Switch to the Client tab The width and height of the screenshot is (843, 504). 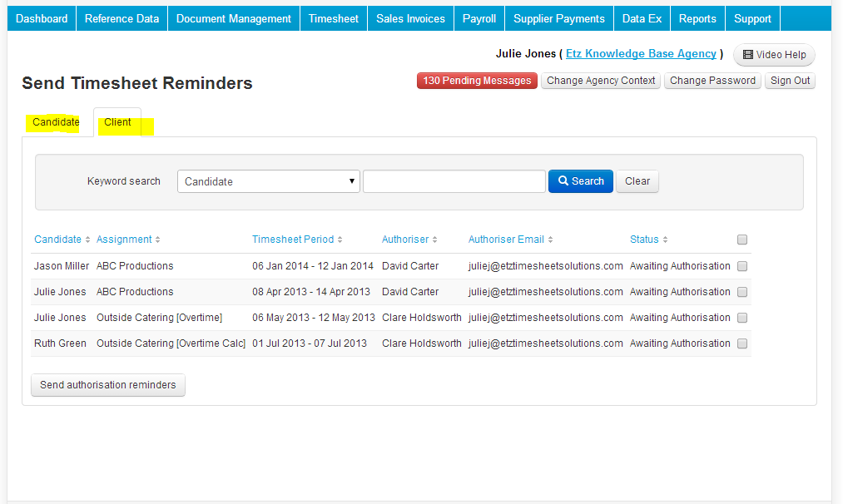pyautogui.click(x=117, y=122)
